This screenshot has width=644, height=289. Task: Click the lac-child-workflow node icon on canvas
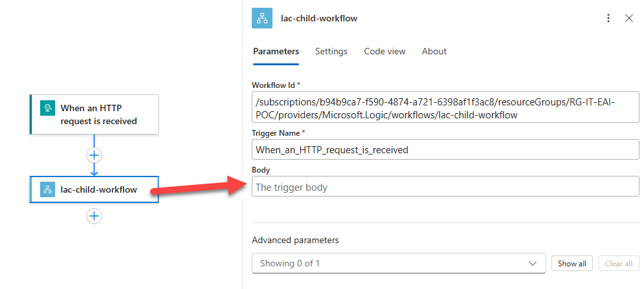pyautogui.click(x=47, y=189)
